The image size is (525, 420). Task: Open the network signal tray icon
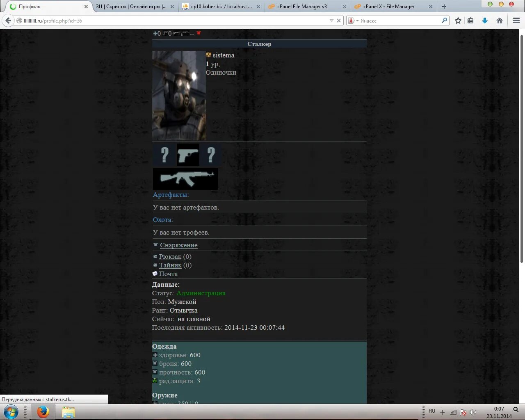[x=453, y=412]
